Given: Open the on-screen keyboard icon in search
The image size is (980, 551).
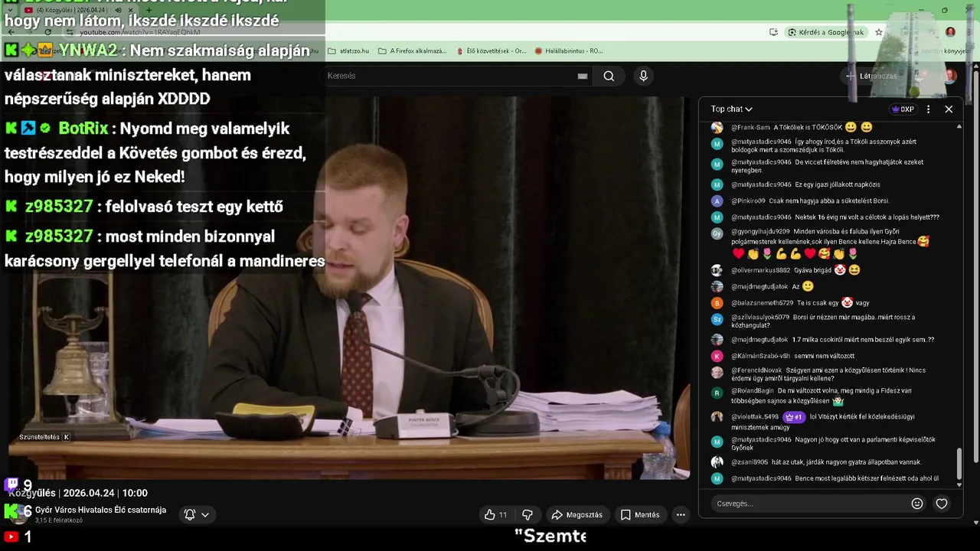Looking at the screenshot, I should point(583,76).
